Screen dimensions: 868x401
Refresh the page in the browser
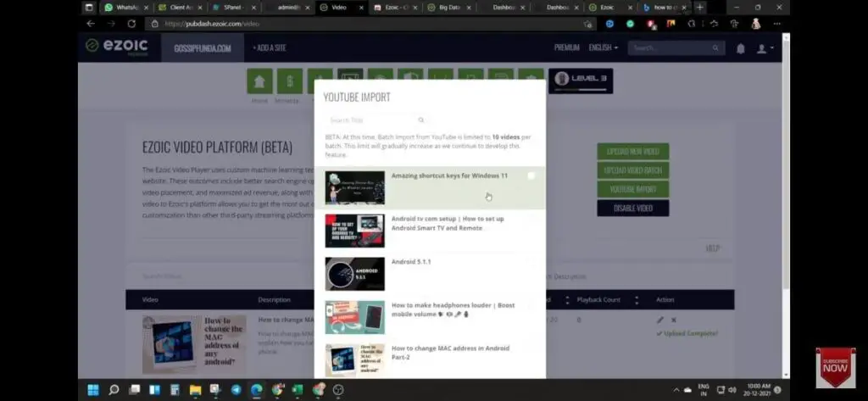pyautogui.click(x=131, y=24)
